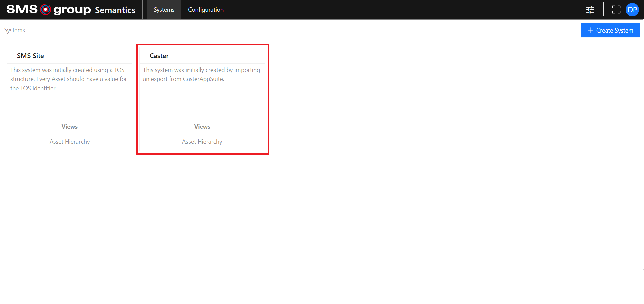Click the SMS group logo
The height and width of the screenshot is (304, 644).
(x=49, y=9)
